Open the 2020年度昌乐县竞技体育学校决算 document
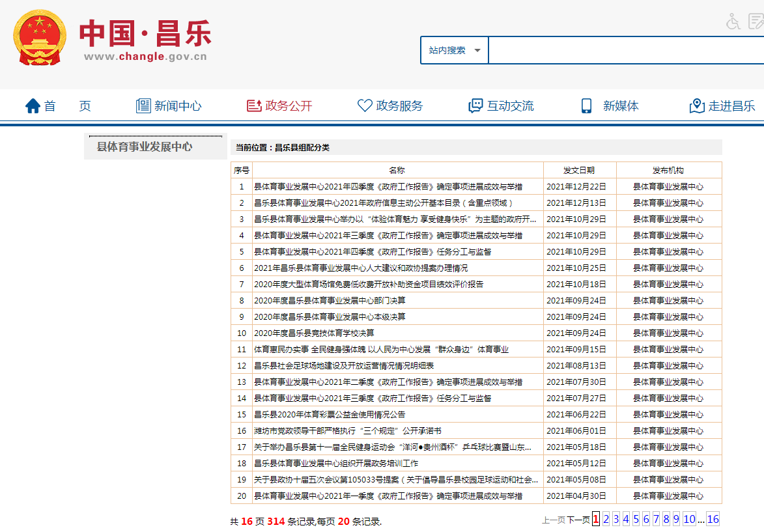 click(x=314, y=333)
